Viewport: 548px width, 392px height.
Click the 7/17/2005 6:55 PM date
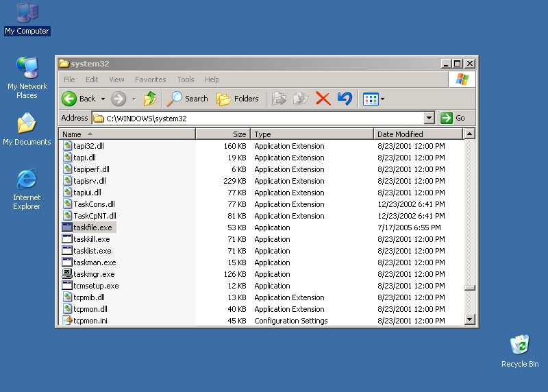[409, 228]
